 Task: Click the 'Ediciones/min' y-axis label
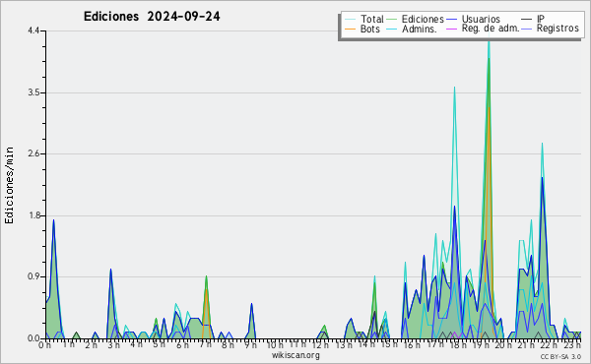(x=9, y=185)
